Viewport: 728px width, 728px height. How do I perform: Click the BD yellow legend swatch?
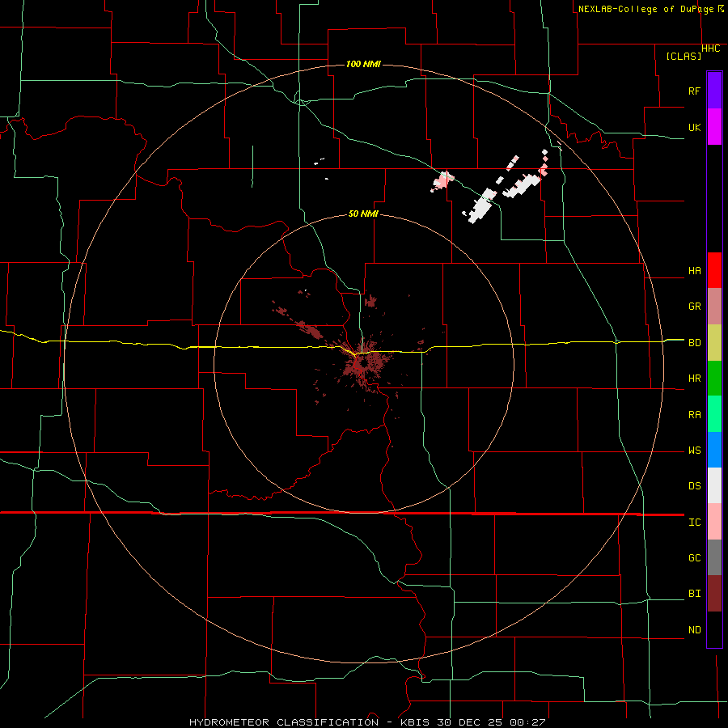click(x=714, y=342)
